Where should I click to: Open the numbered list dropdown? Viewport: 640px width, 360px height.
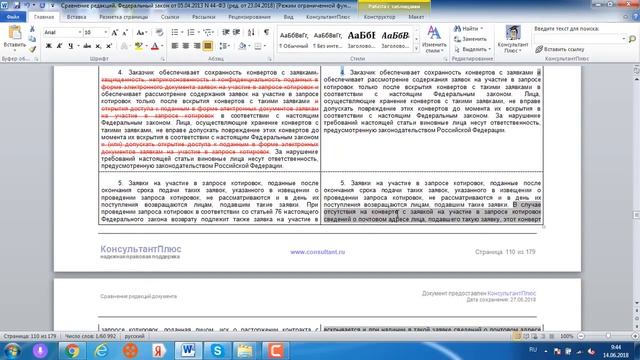tap(198, 33)
